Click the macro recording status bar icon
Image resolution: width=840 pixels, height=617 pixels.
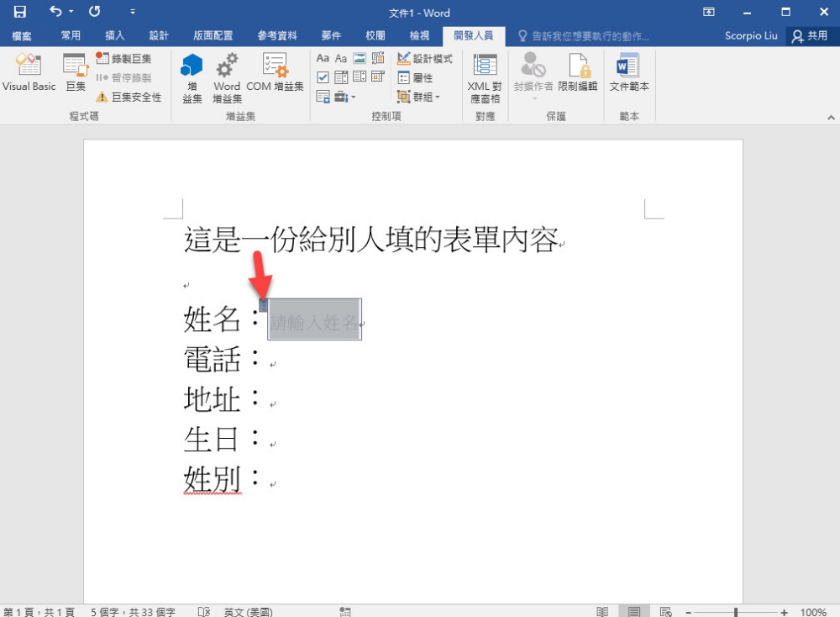click(x=345, y=612)
